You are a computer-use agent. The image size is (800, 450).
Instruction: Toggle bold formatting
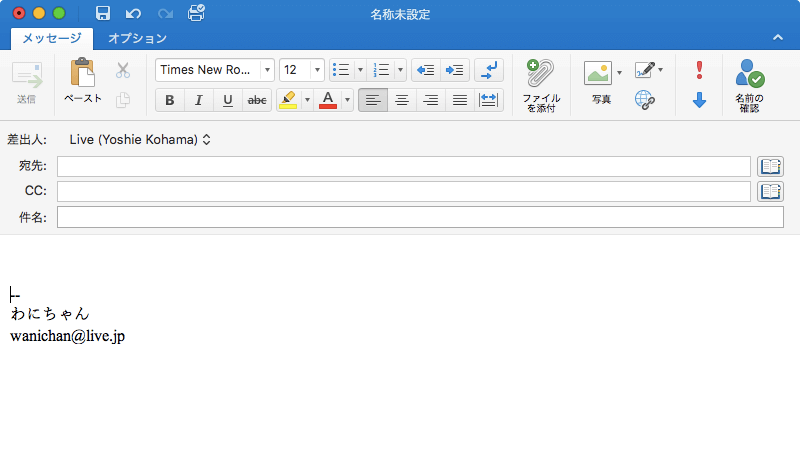170,100
